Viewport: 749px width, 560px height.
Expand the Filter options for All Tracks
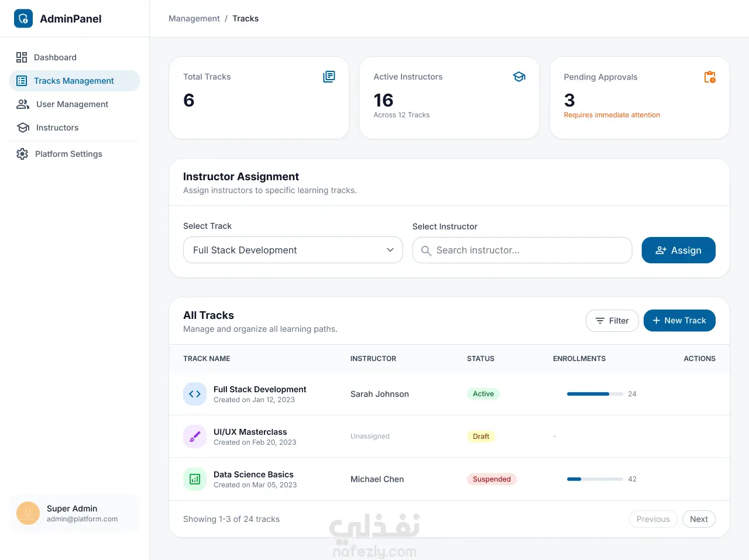click(x=612, y=321)
